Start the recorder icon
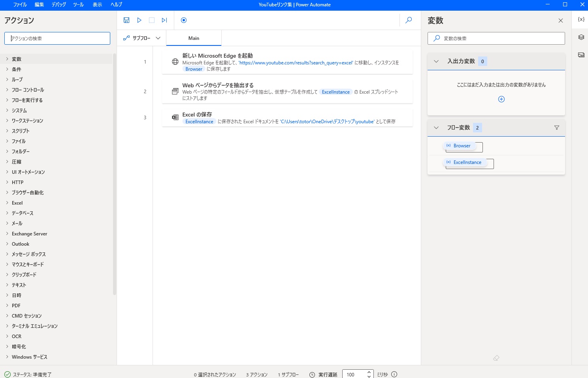The image size is (588, 378). pyautogui.click(x=184, y=20)
